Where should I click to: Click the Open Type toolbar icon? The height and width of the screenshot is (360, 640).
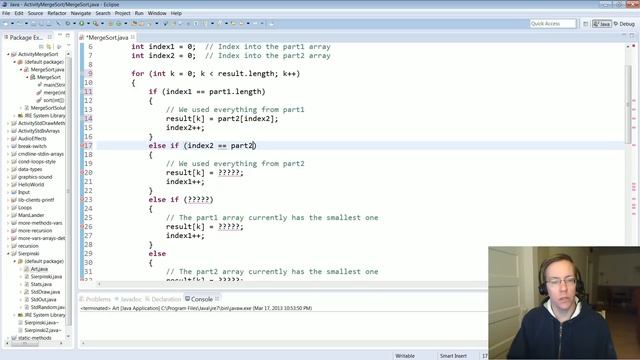(x=134, y=24)
